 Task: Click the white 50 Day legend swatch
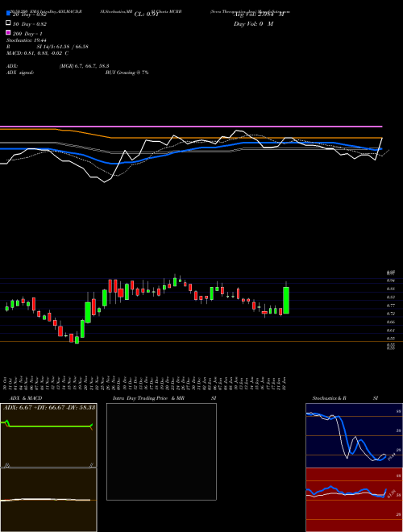point(9,23)
